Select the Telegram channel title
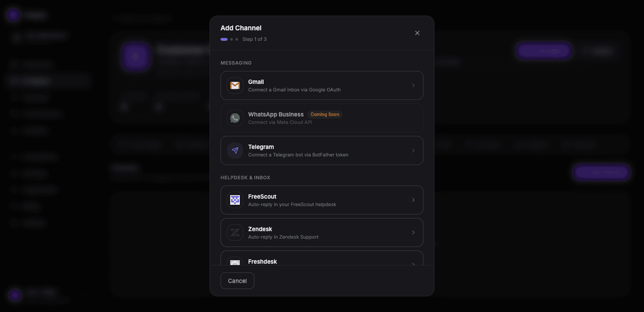Image resolution: width=644 pixels, height=312 pixels. point(261,147)
